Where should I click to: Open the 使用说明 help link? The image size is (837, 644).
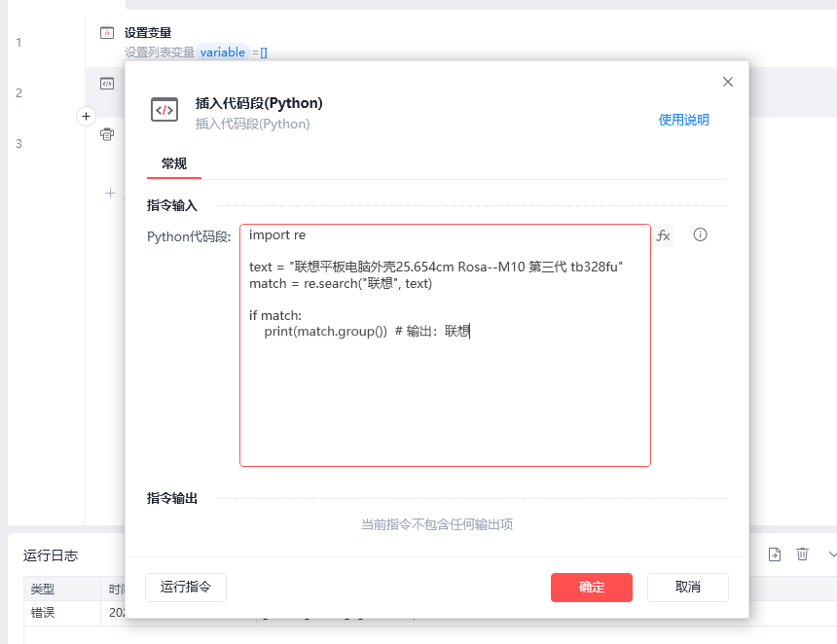(x=683, y=120)
